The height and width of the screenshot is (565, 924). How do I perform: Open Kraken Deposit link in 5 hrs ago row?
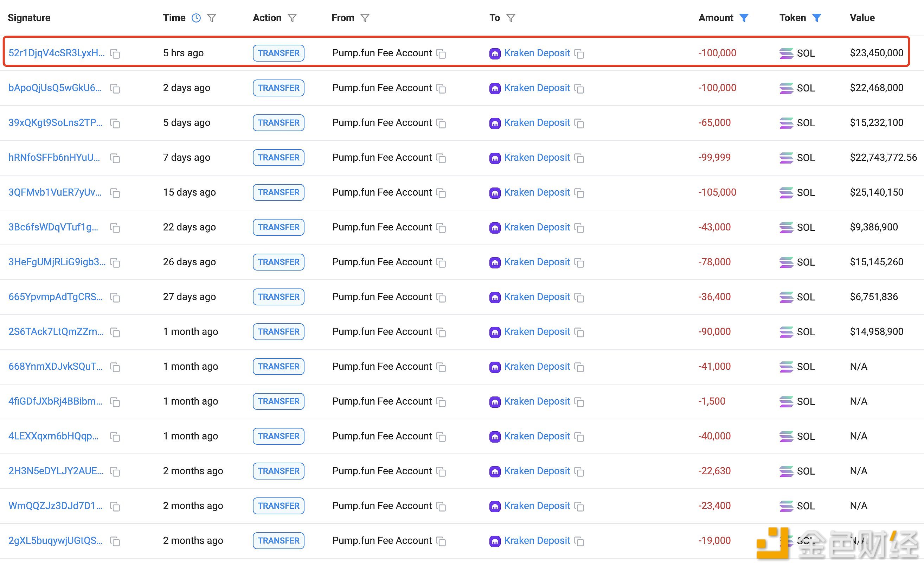(x=537, y=53)
